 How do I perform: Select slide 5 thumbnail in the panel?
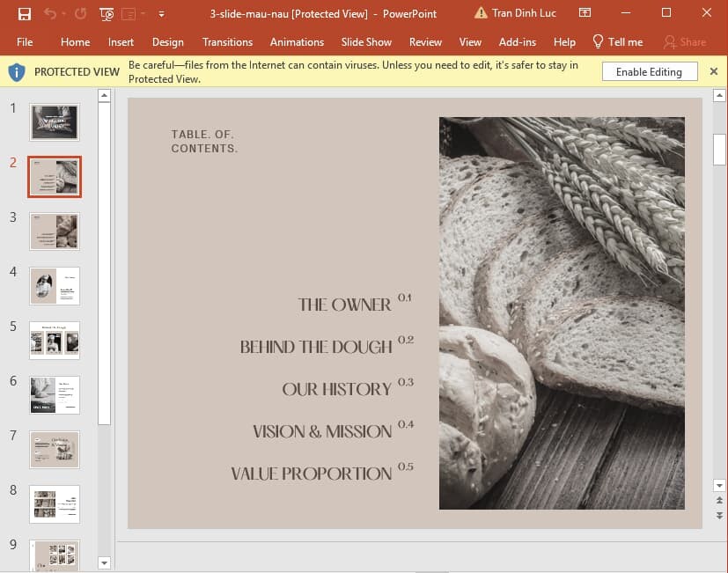pyautogui.click(x=54, y=340)
